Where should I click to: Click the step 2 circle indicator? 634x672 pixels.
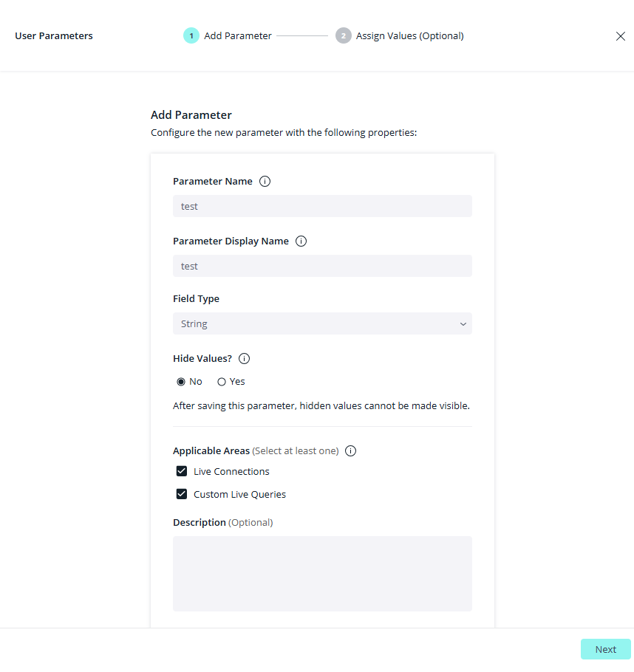click(343, 35)
